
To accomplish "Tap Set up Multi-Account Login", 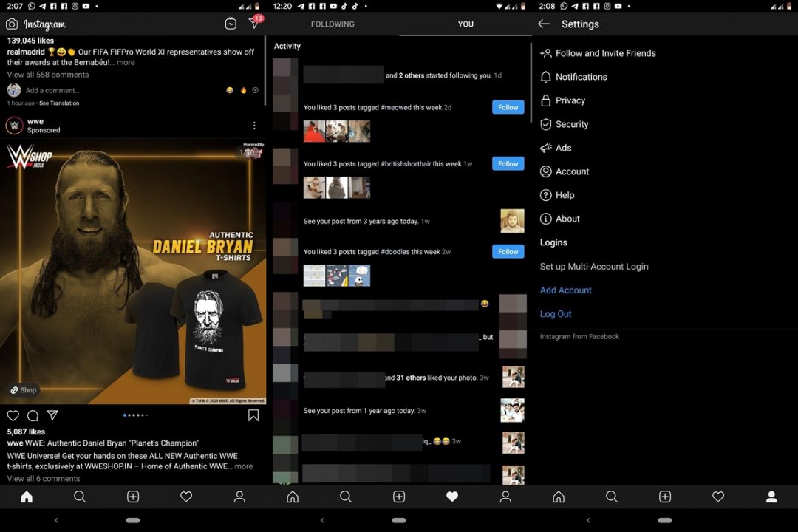I will 594,266.
